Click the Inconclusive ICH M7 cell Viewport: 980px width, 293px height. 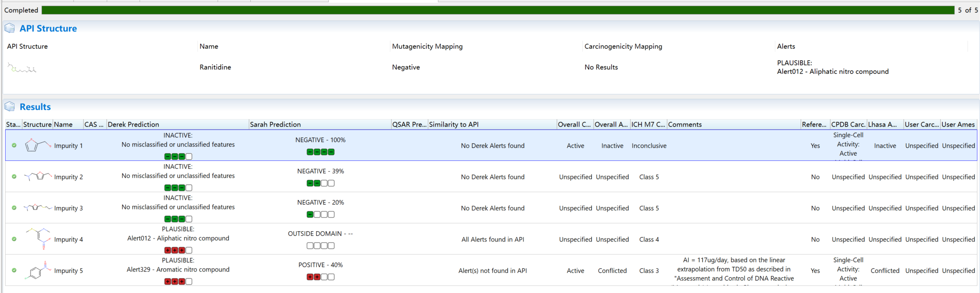(649, 146)
